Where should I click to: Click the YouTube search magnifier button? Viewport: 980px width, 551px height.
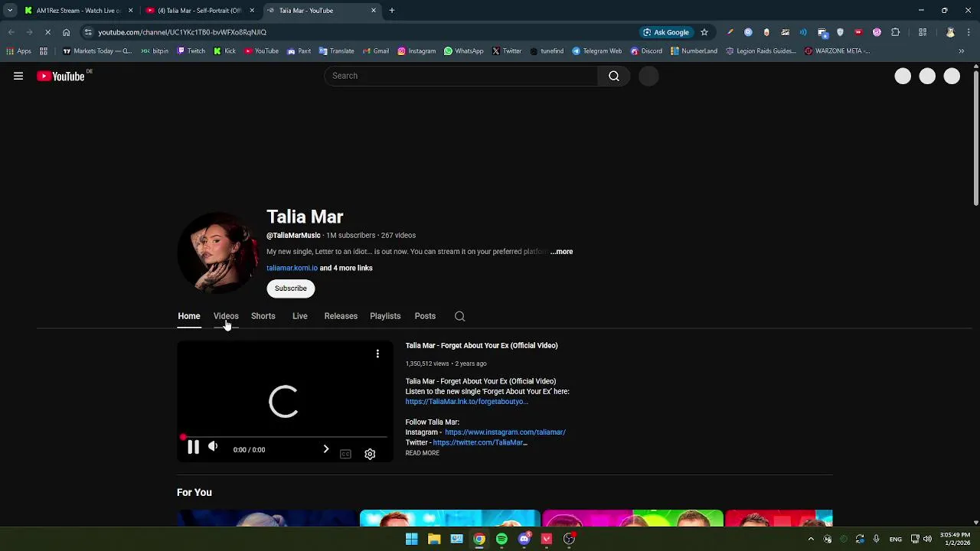pyautogui.click(x=614, y=76)
